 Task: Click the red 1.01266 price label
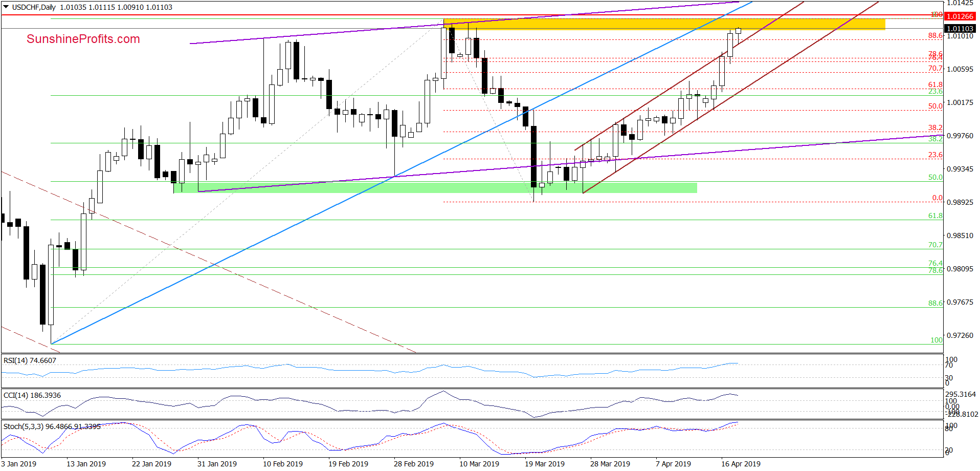pyautogui.click(x=960, y=16)
